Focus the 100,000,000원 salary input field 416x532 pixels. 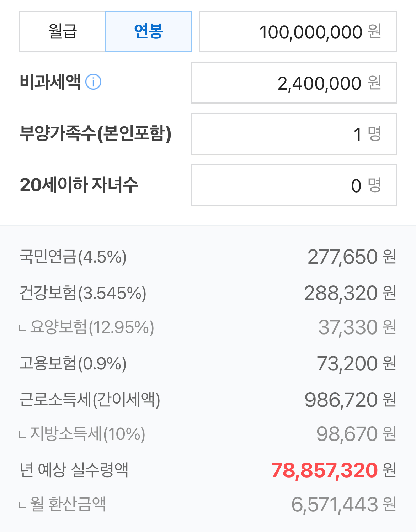298,32
